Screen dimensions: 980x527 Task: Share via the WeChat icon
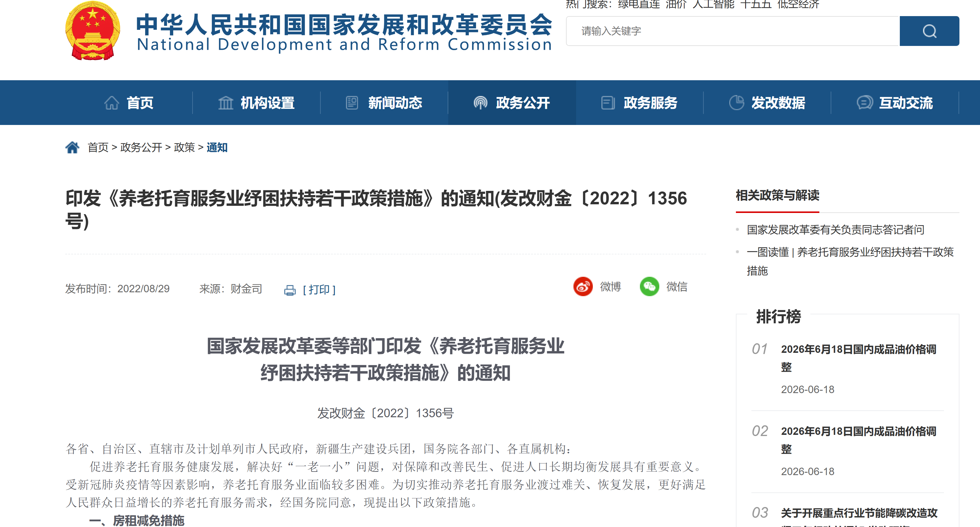tap(649, 286)
